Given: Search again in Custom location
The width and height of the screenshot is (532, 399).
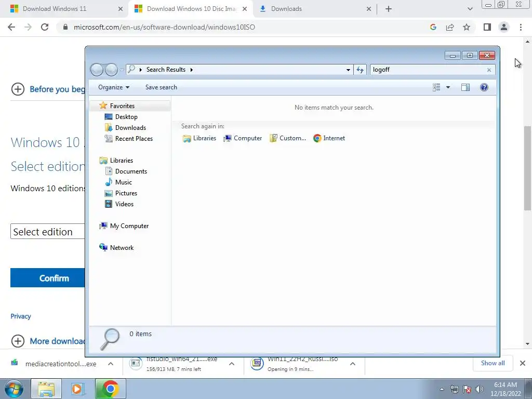Looking at the screenshot, I should pyautogui.click(x=288, y=138).
